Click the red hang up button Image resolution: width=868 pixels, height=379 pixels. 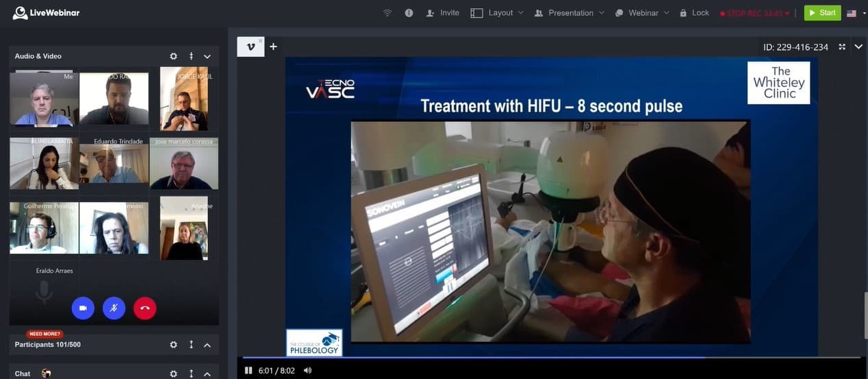click(x=145, y=308)
